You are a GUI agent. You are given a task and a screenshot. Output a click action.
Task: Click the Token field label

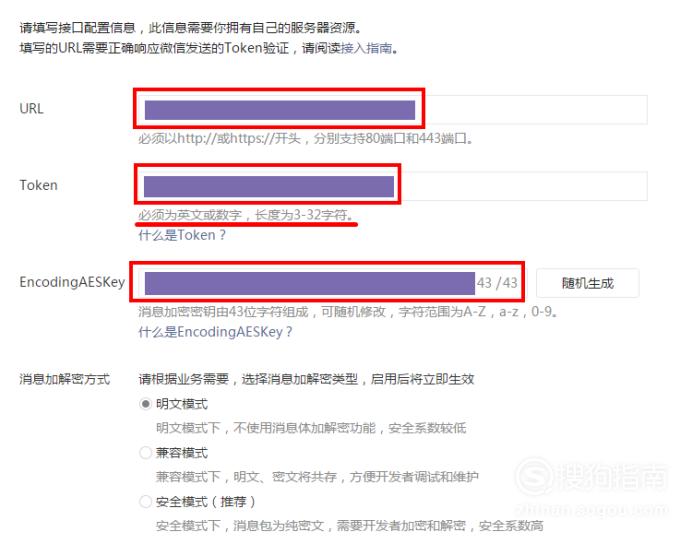click(38, 185)
